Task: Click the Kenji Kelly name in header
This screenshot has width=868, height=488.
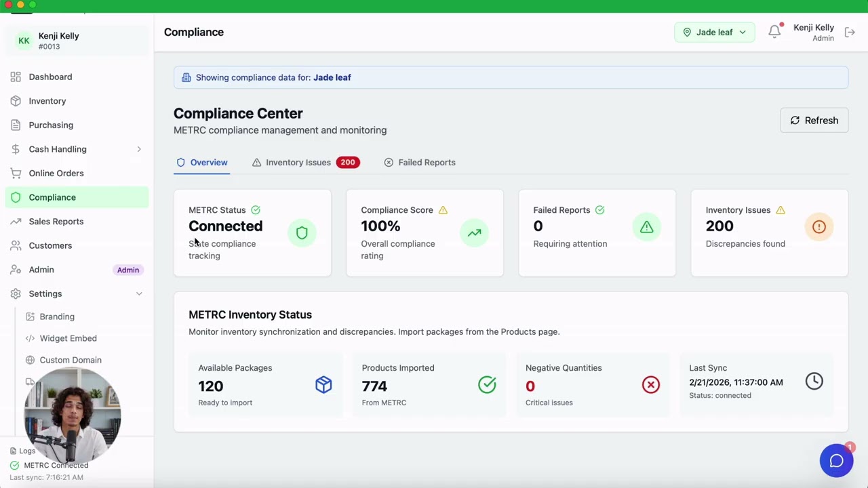Action: click(814, 28)
